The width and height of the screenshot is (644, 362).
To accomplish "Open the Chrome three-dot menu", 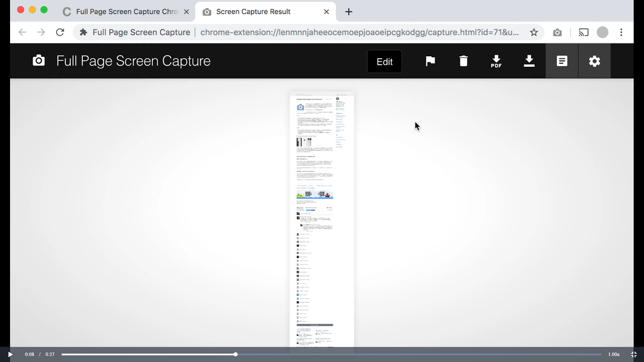I will pos(621,32).
